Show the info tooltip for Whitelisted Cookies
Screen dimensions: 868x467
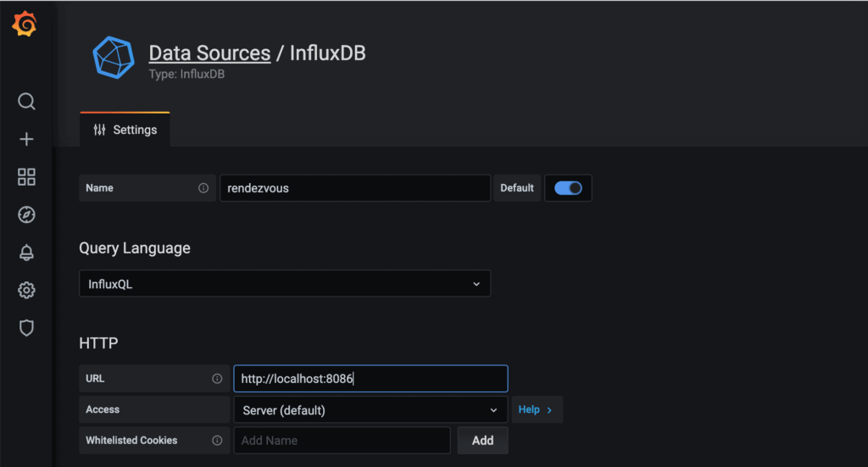pyautogui.click(x=217, y=441)
